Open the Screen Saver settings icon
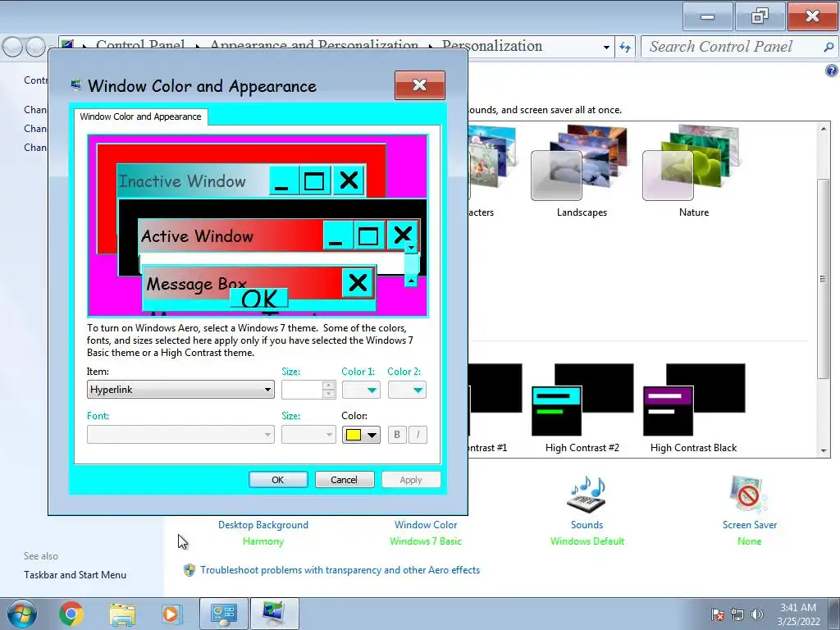 tap(749, 494)
